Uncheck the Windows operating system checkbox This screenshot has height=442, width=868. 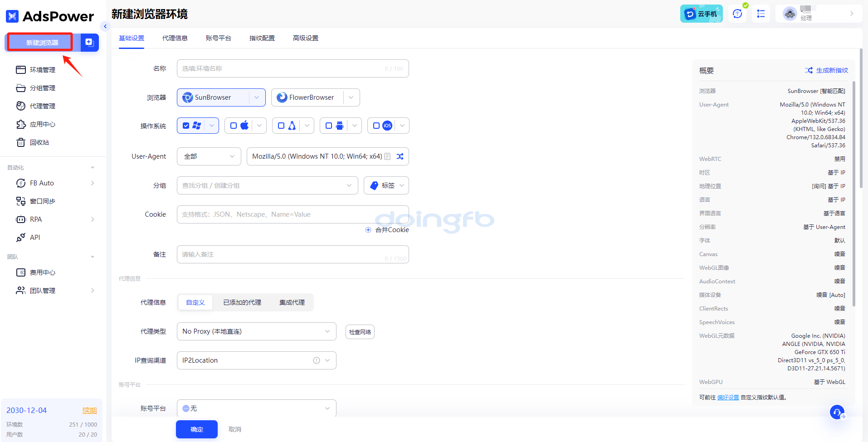(x=186, y=126)
